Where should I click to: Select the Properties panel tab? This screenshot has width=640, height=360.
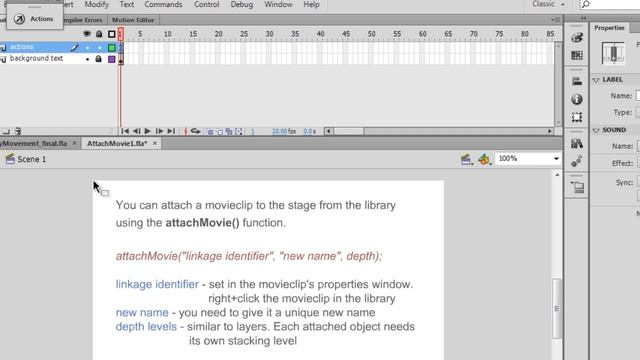point(609,28)
